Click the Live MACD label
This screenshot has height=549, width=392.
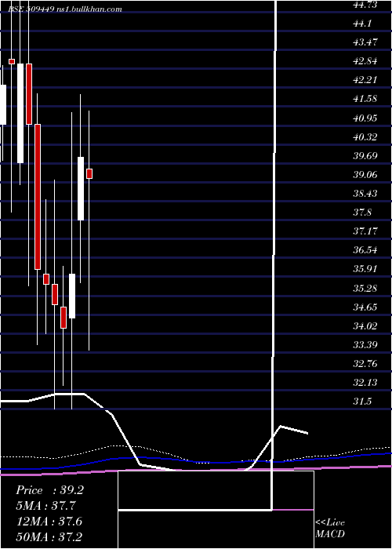(330, 529)
